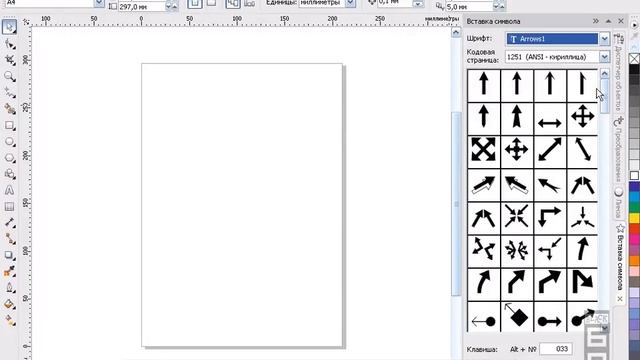Choose the red swatch in the color palette
640x360 pixels.
click(634, 228)
